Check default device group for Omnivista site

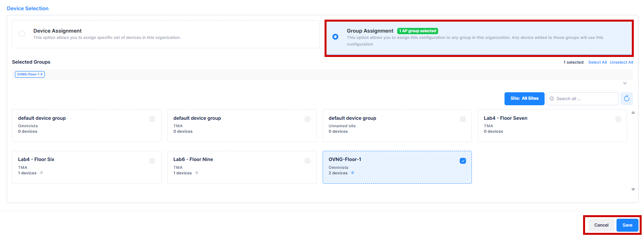[x=152, y=119]
